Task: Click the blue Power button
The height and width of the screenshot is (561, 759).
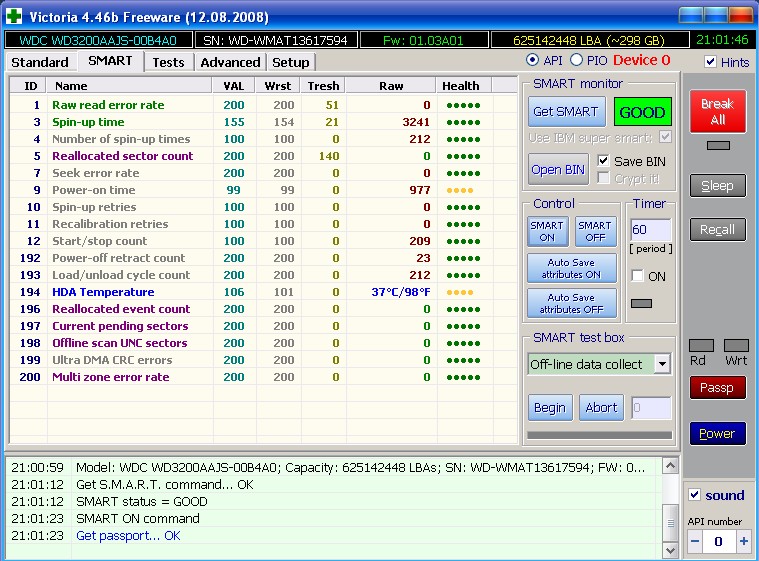Action: pos(716,433)
